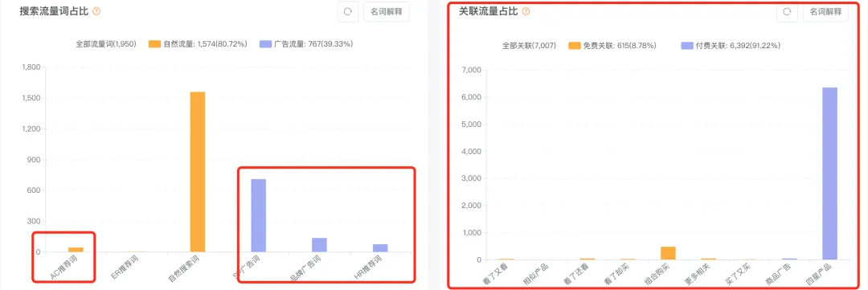Open 名词解释 in 搜索流量词占比 panel
The width and height of the screenshot is (868, 290).
tap(387, 11)
